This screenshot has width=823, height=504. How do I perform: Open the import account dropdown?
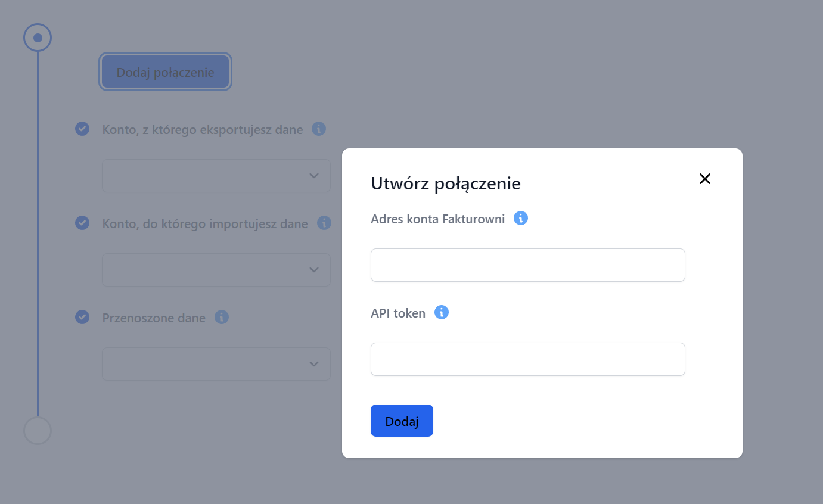click(x=216, y=270)
